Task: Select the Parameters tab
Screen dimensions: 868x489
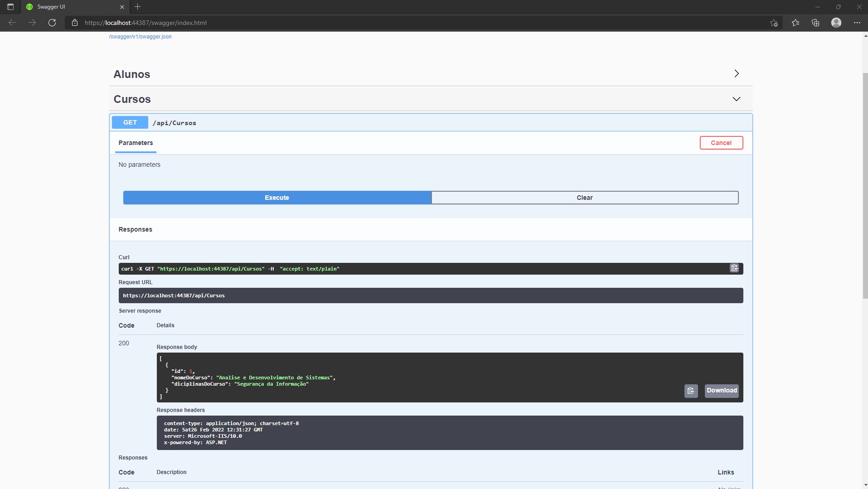Action: pyautogui.click(x=136, y=143)
